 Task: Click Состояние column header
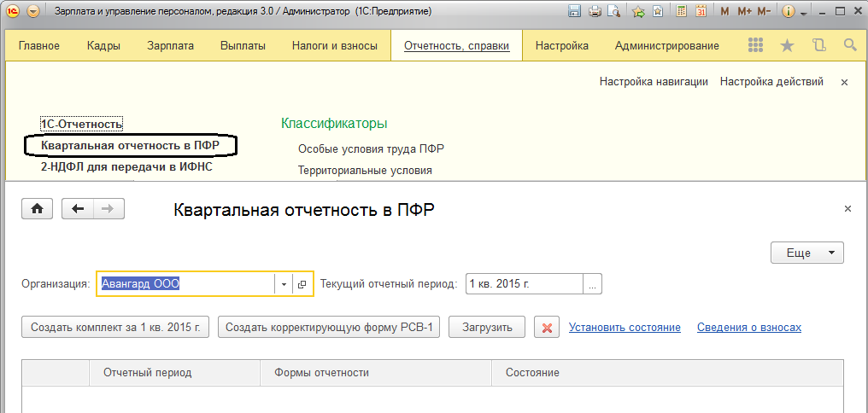pos(667,372)
